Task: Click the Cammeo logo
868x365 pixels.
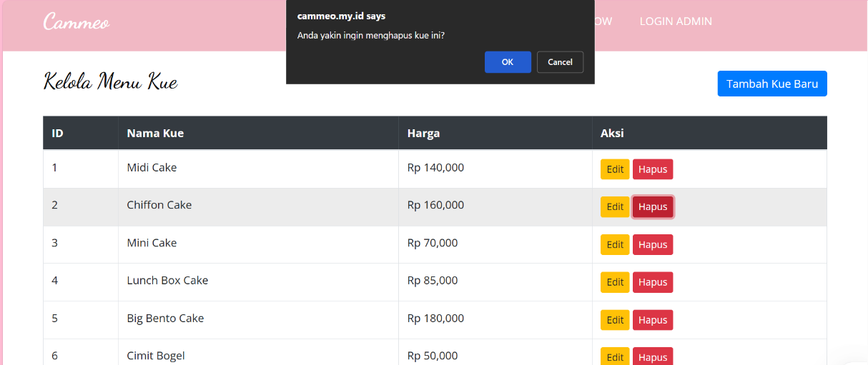Action: click(x=77, y=22)
